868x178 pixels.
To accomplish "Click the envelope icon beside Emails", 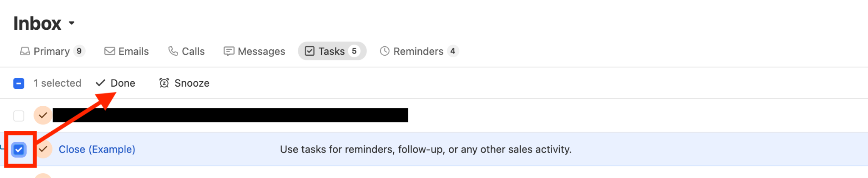I will (x=110, y=51).
